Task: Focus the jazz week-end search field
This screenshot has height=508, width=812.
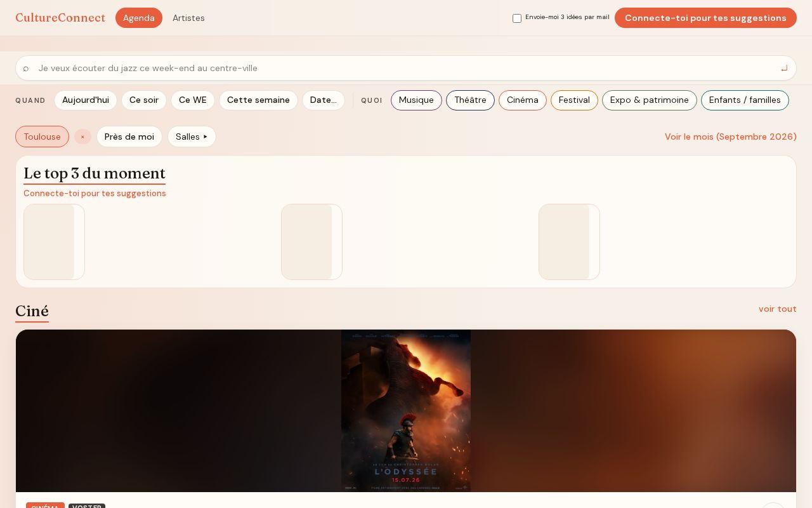Action: pos(406,68)
